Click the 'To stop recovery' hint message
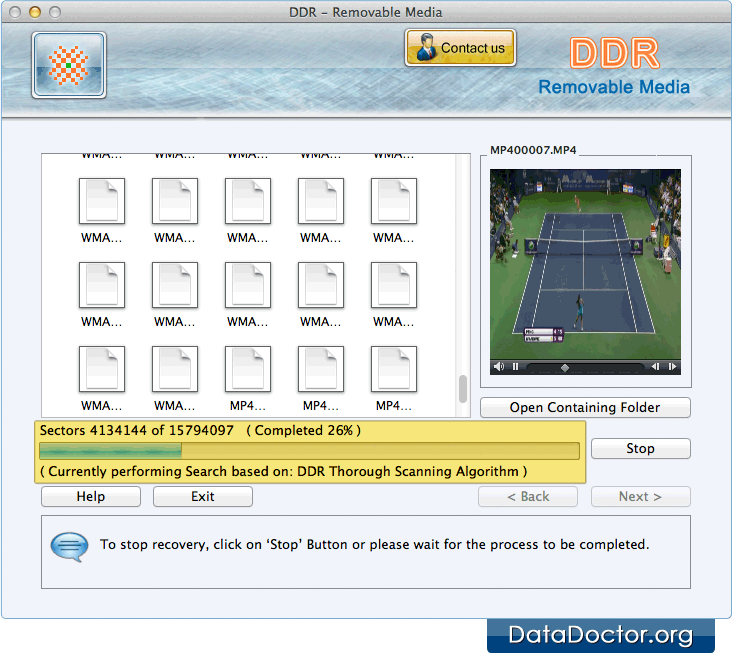The image size is (732, 653). point(374,545)
